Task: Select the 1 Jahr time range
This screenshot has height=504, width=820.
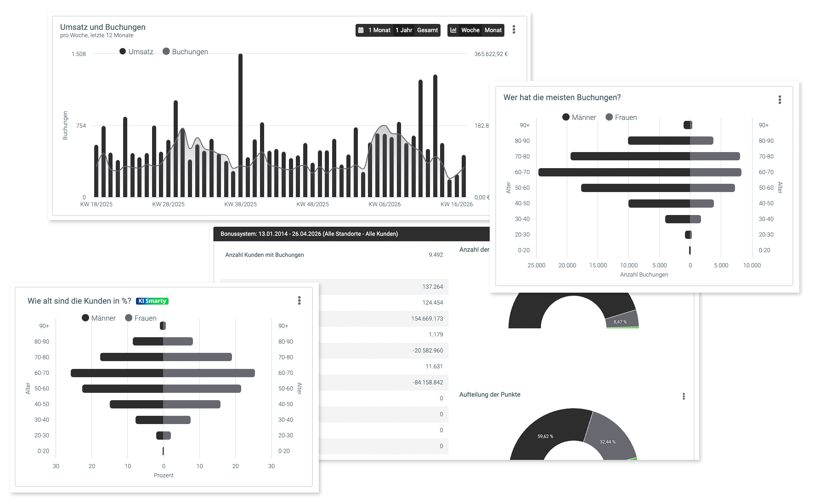Action: pyautogui.click(x=404, y=30)
